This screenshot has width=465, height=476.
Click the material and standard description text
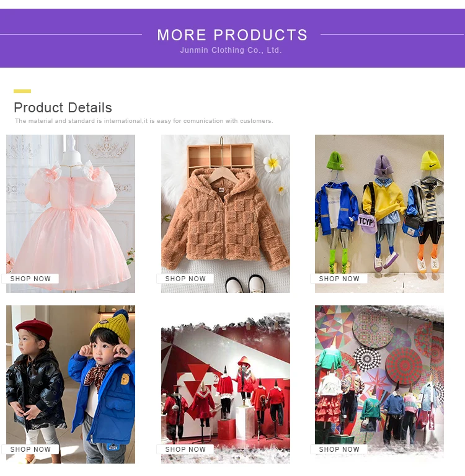pos(144,121)
